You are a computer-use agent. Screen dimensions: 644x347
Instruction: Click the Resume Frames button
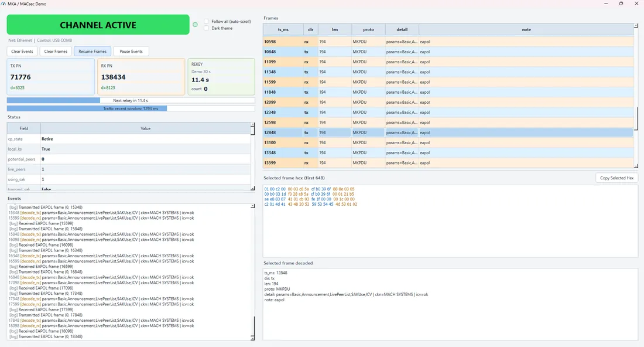(x=93, y=52)
